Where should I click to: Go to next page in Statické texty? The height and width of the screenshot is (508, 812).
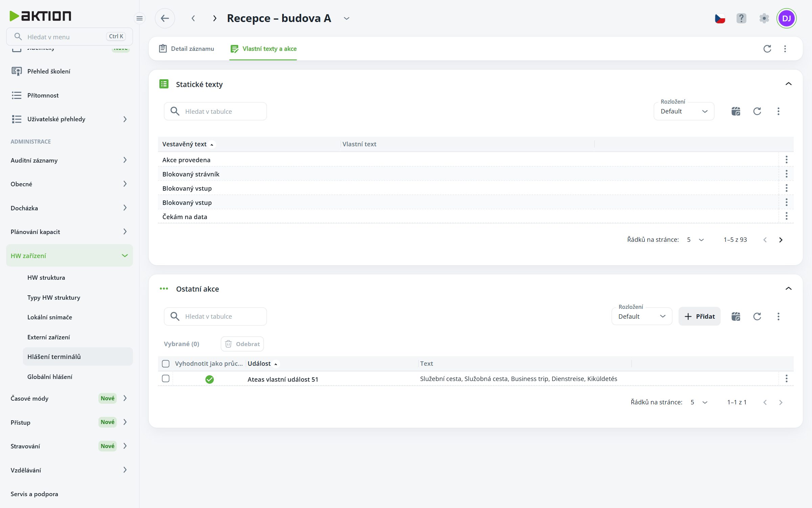point(781,240)
